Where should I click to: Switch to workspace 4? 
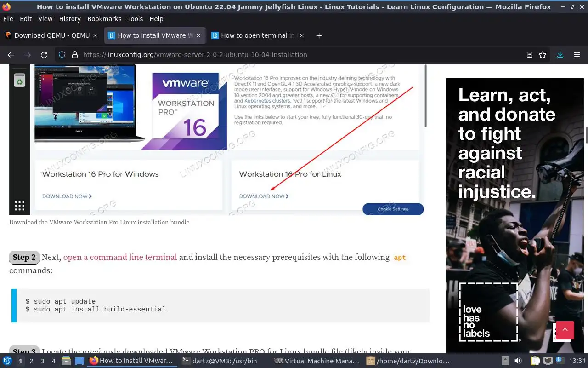(53, 361)
